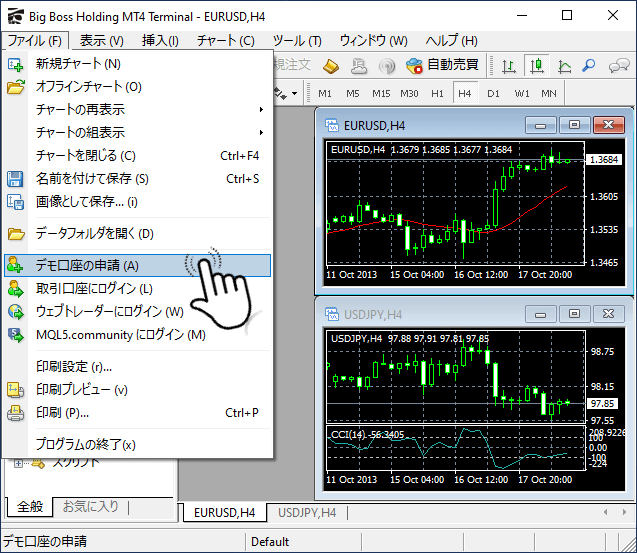Open the ツール (T) menu
Image resolution: width=637 pixels, height=553 pixels.
297,41
